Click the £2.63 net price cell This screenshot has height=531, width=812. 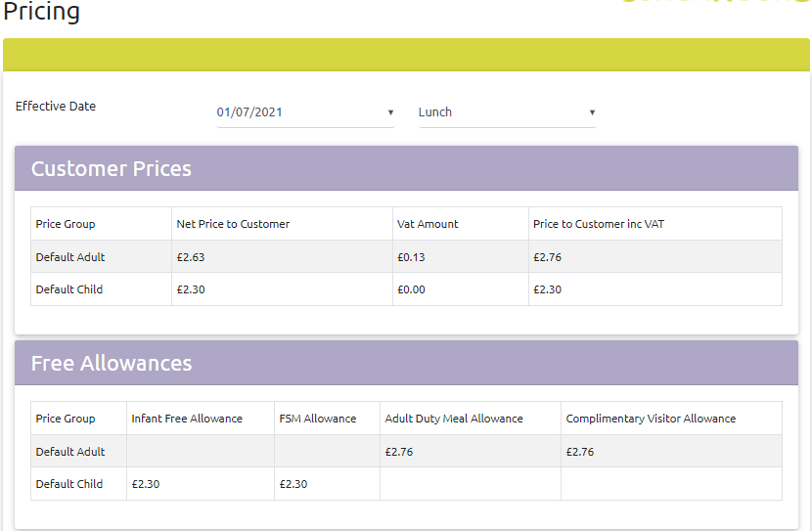click(191, 257)
